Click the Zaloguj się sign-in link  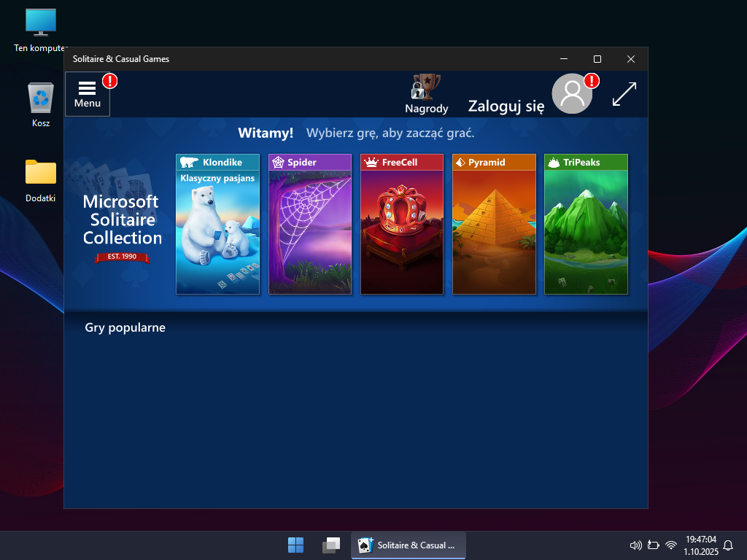506,106
